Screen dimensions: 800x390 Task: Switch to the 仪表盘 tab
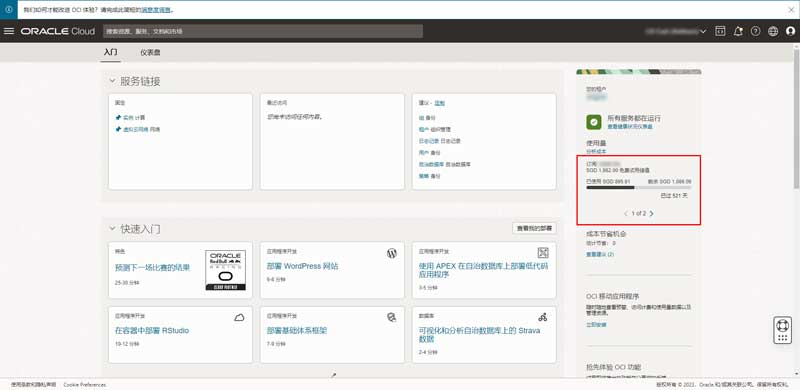(x=151, y=53)
